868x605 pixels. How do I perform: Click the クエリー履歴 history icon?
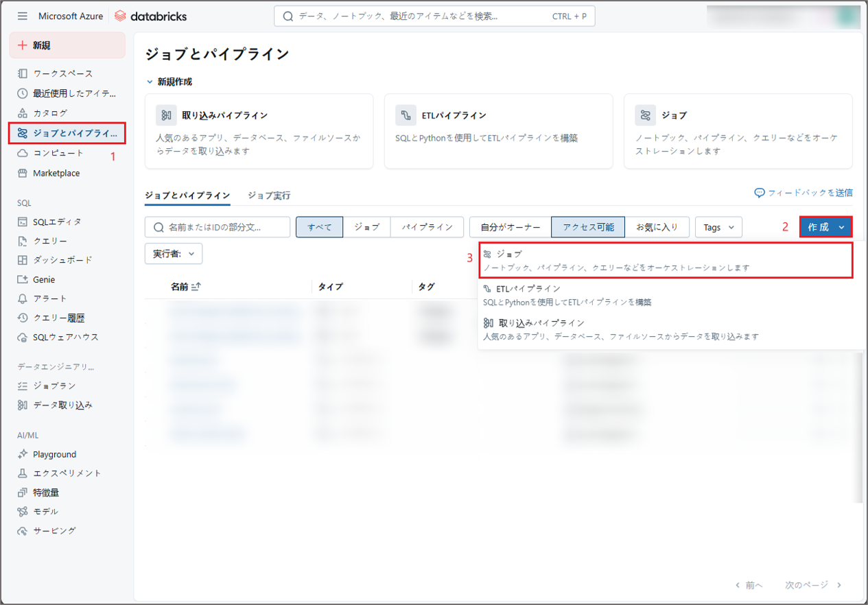(23, 318)
